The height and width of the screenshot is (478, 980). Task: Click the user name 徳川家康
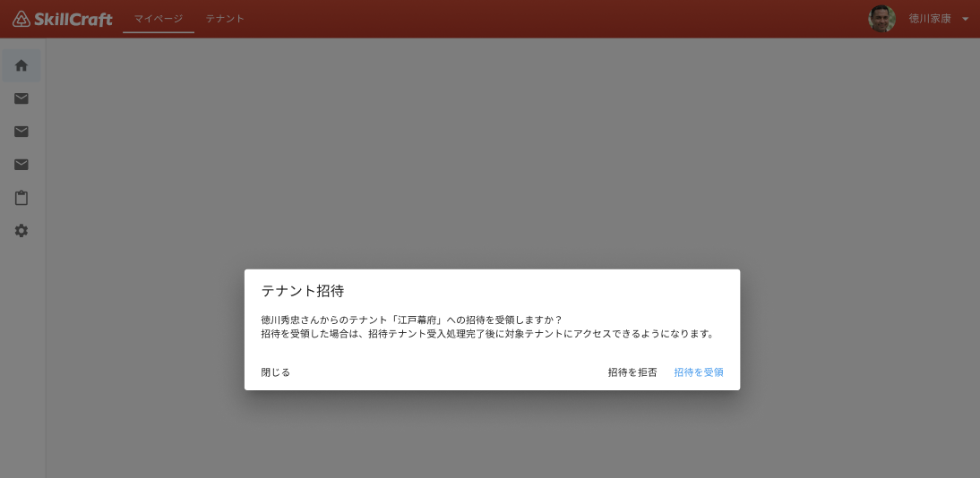(930, 19)
